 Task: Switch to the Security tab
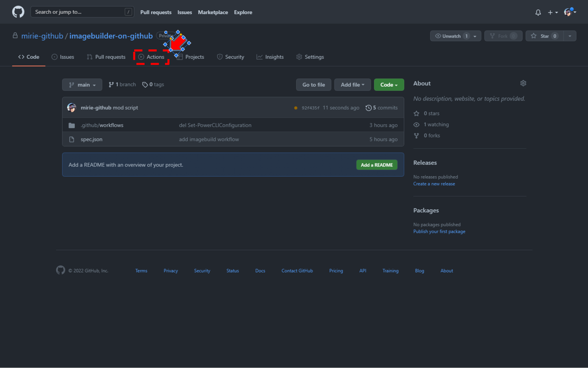pyautogui.click(x=230, y=57)
